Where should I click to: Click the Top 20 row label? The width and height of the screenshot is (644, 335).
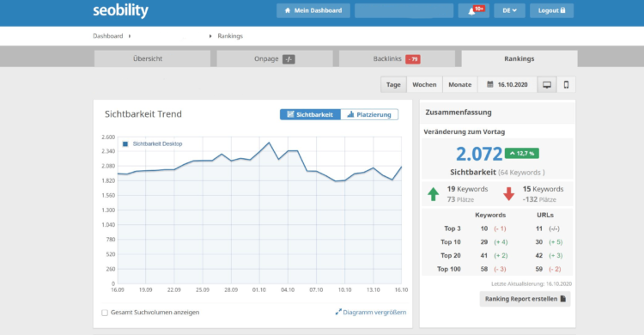pos(451,256)
